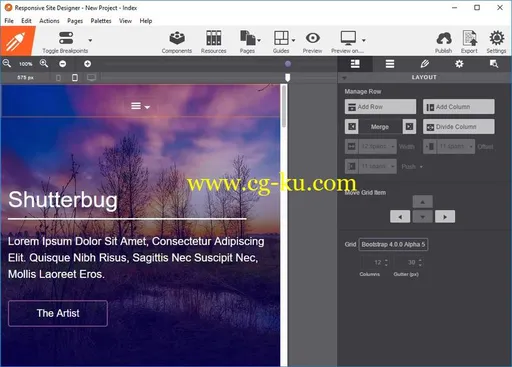
Task: Expand the Push label dropdown arrow
Action: click(421, 167)
